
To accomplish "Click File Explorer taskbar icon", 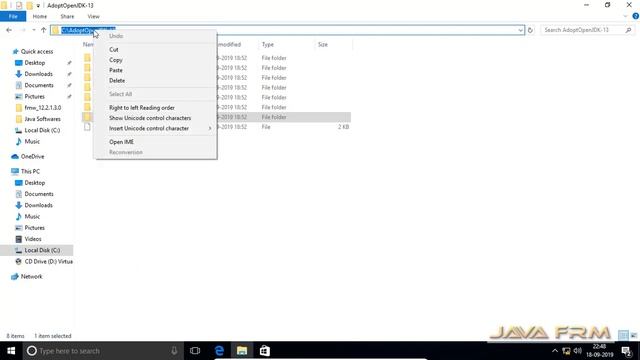I will click(242, 351).
